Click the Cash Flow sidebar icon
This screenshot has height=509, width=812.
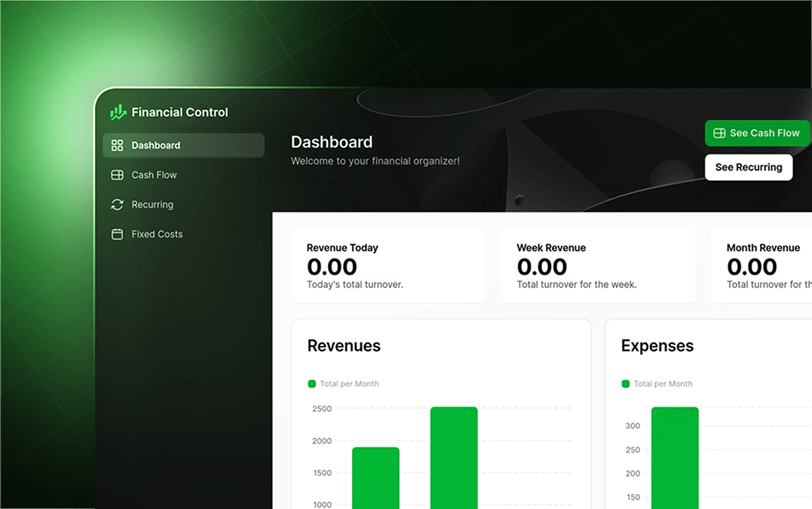coord(117,175)
